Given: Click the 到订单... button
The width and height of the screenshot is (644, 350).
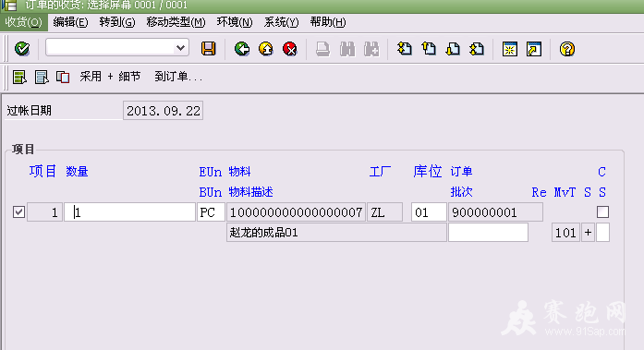Looking at the screenshot, I should pos(178,77).
